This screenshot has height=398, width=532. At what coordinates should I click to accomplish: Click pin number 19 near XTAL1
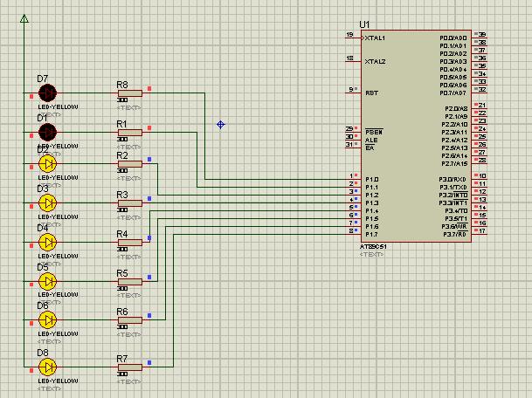click(349, 34)
